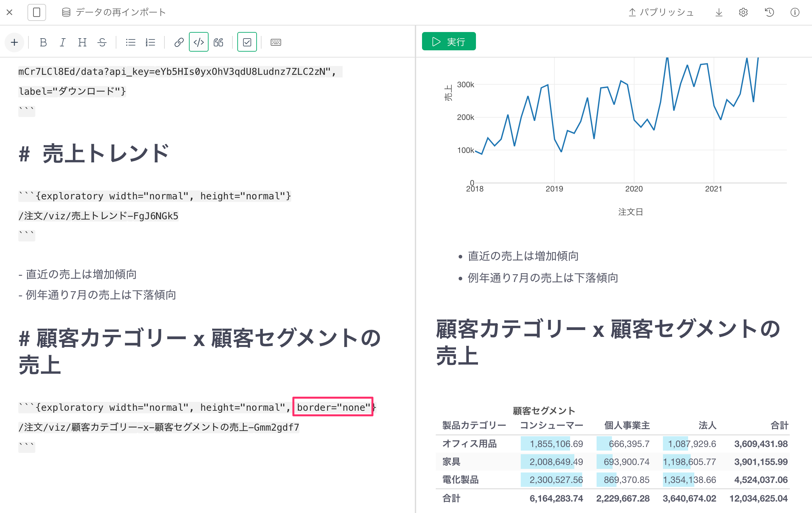Click the 製品カテゴリー column header
The image size is (812, 513).
point(474,425)
